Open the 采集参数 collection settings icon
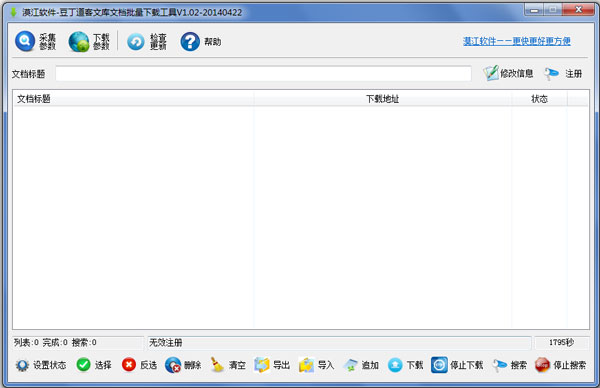 click(25, 41)
